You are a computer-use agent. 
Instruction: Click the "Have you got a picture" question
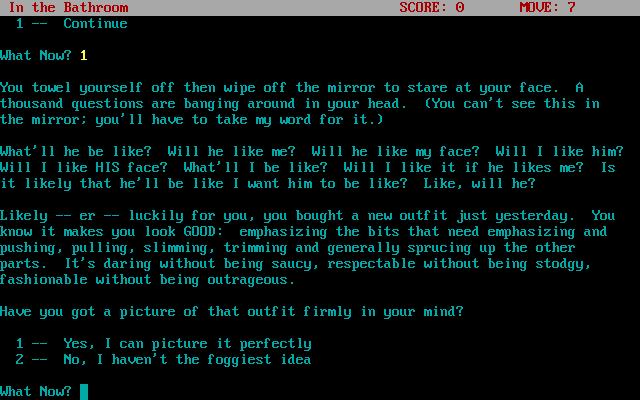pos(232,312)
